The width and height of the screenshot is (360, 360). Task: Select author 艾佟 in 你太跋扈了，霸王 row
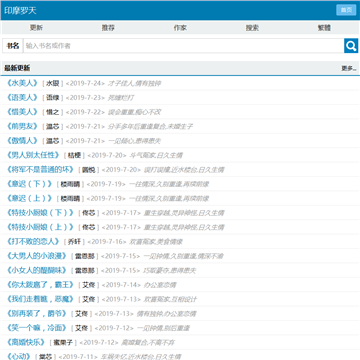89,285
